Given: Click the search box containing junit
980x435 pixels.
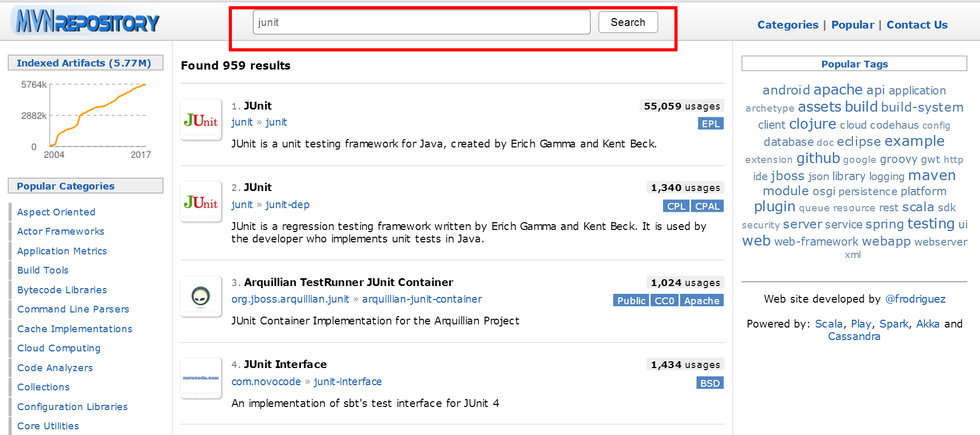Looking at the screenshot, I should click(421, 22).
